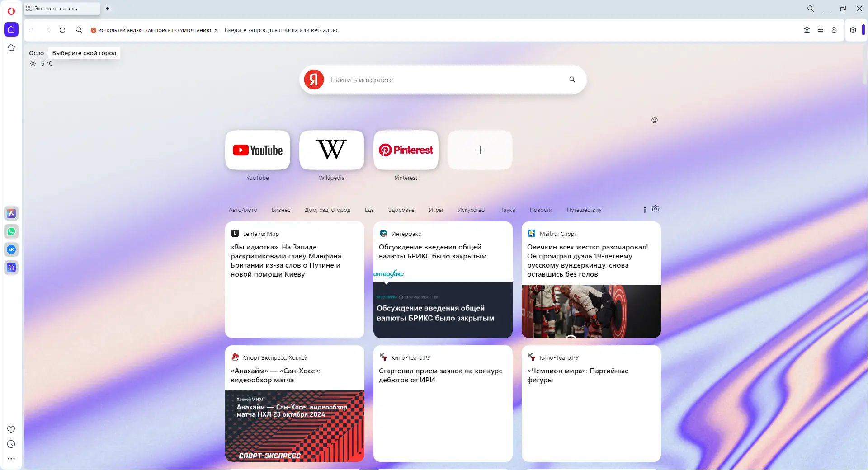Select the Экспресс-панель tab
Screen dimensions: 868x470
click(62, 9)
